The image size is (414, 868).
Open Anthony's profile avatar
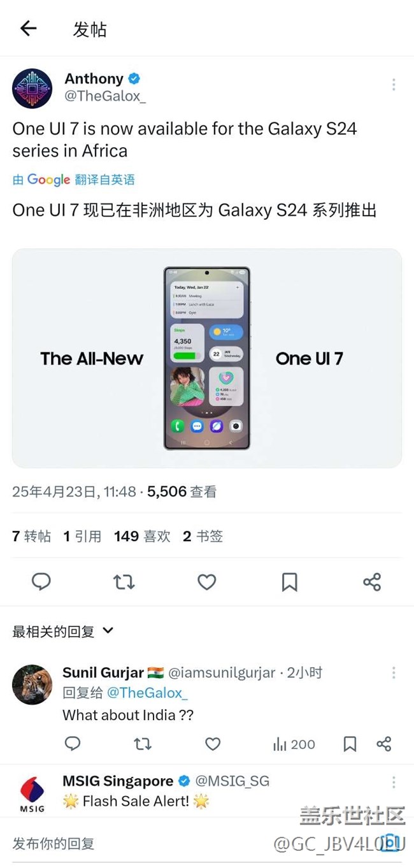tap(32, 89)
